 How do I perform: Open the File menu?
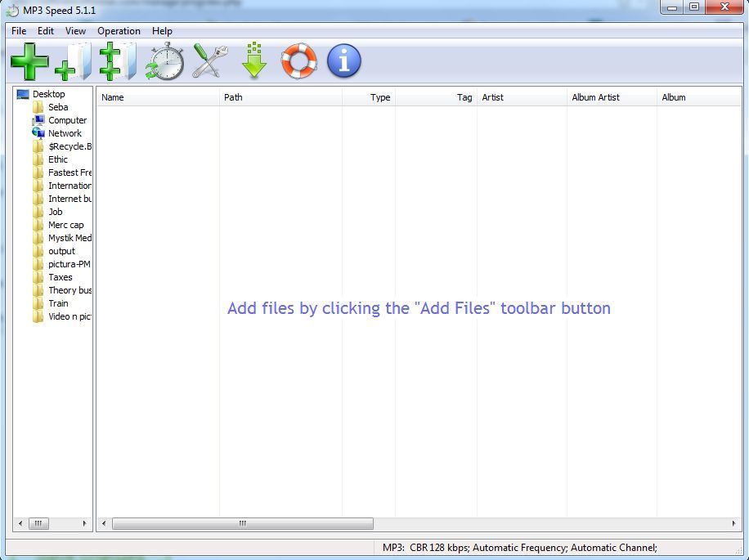[18, 31]
